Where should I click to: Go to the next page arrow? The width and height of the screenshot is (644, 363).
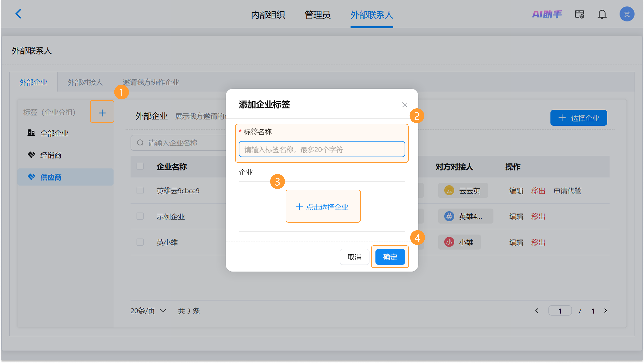click(x=605, y=311)
